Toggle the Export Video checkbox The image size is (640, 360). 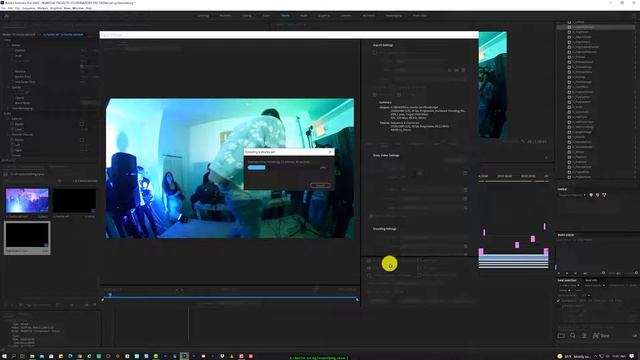375,95
